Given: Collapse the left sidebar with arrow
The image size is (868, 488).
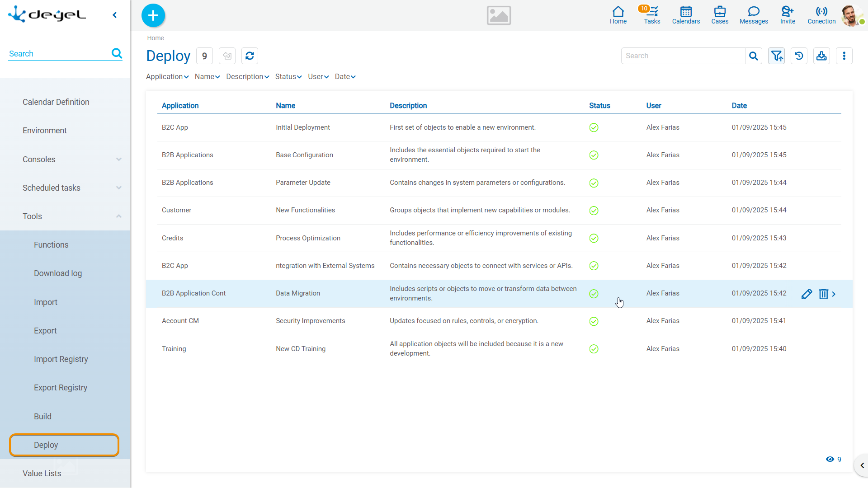Looking at the screenshot, I should coord(115,15).
